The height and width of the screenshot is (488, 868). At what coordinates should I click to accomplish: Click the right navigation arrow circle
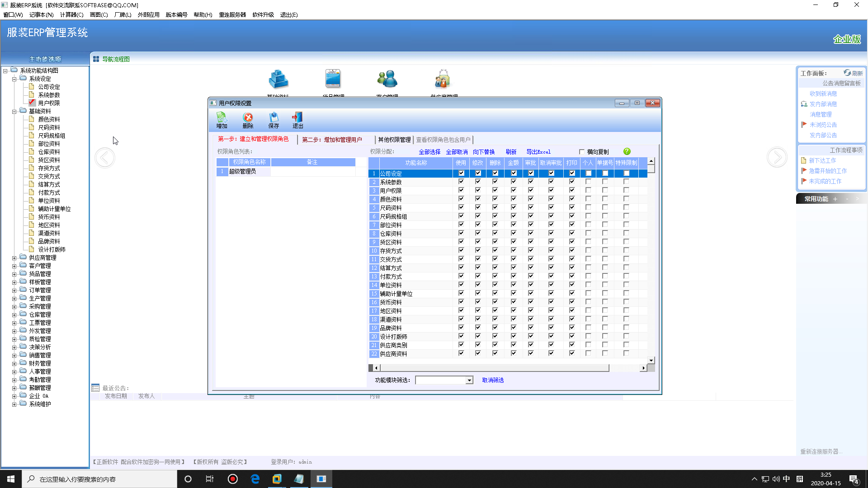[x=777, y=158]
